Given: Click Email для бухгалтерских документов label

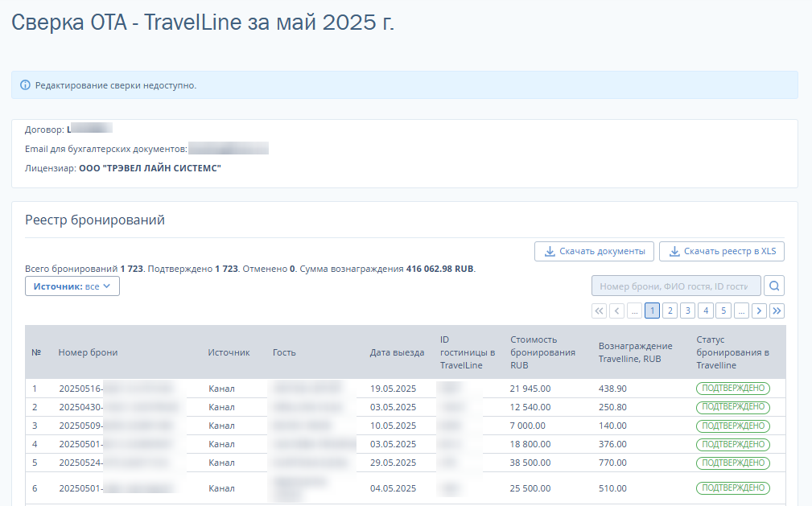Looking at the screenshot, I should tap(105, 149).
